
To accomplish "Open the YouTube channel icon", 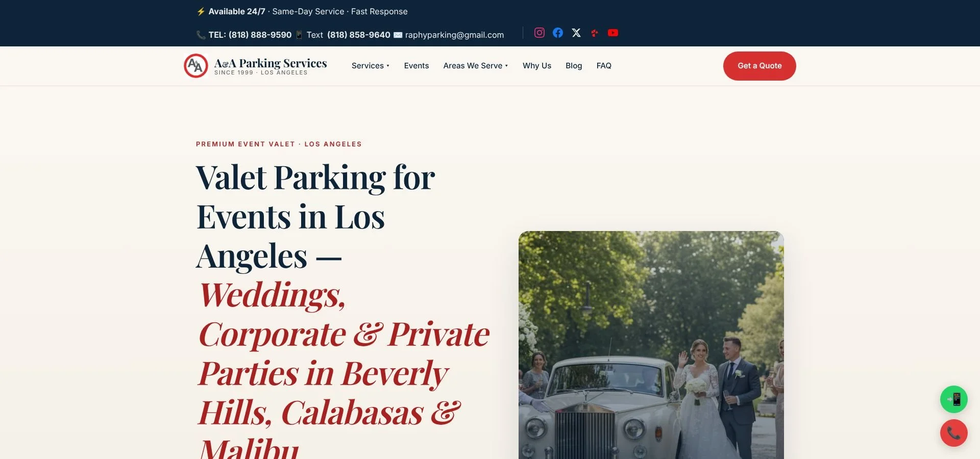I will tap(613, 33).
